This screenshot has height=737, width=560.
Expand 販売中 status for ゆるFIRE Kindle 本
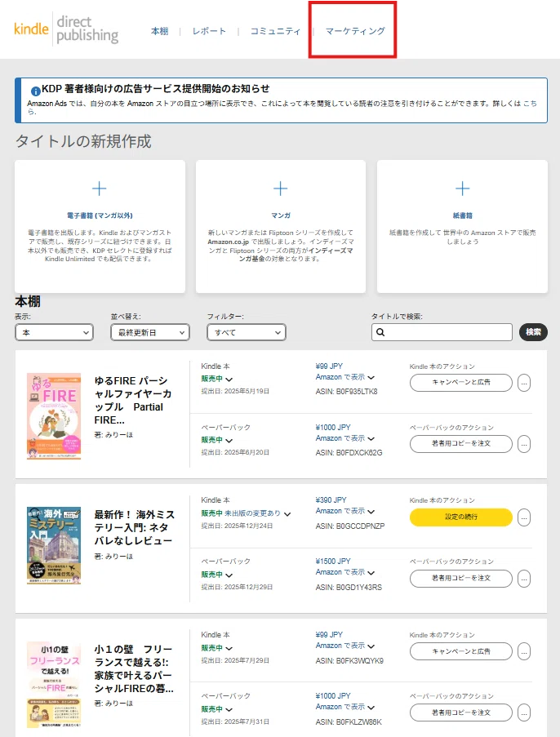(217, 379)
